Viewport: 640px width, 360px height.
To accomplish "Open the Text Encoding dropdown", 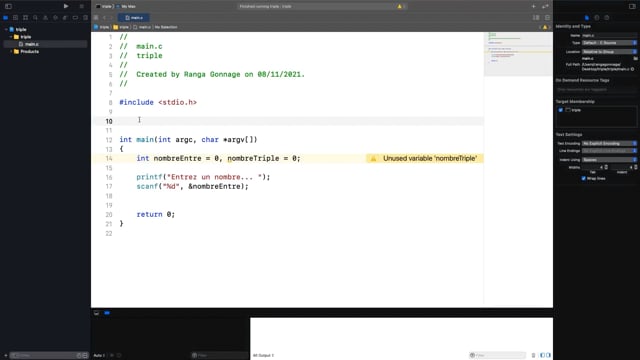I will click(609, 143).
